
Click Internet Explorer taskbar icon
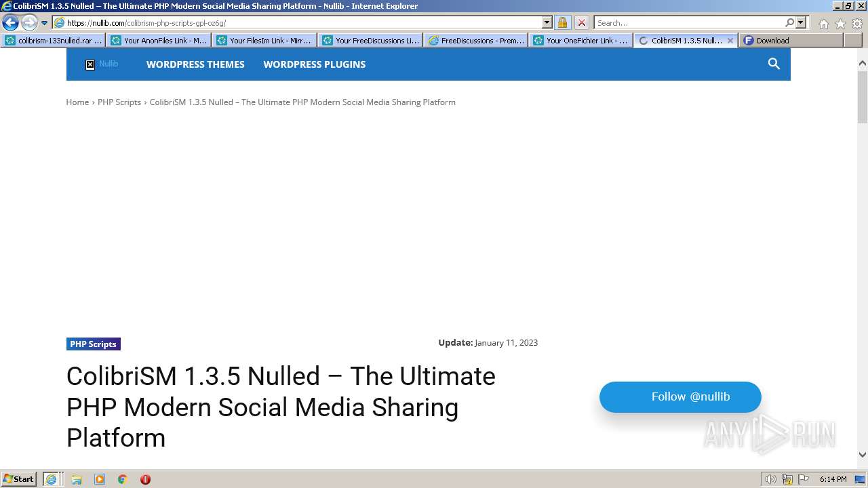(x=52, y=479)
